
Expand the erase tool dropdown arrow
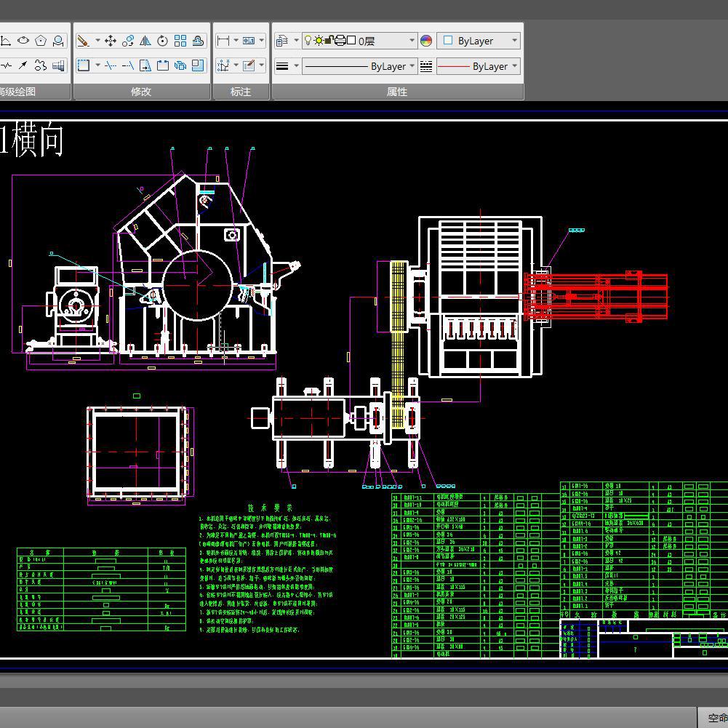(x=97, y=41)
